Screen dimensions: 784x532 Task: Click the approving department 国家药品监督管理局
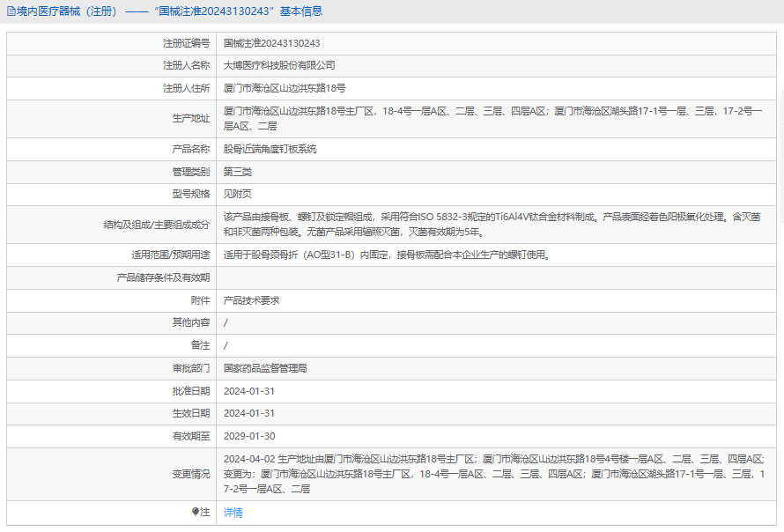click(x=265, y=368)
